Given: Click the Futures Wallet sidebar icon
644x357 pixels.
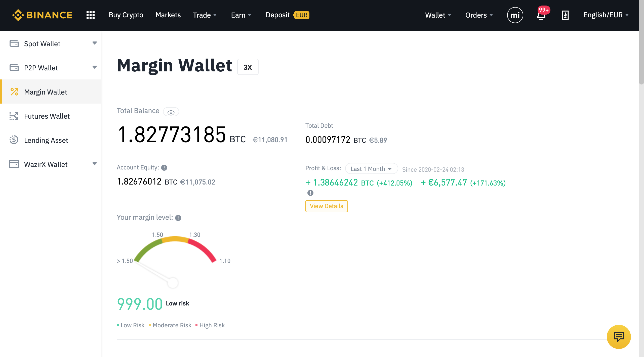Looking at the screenshot, I should (x=14, y=116).
